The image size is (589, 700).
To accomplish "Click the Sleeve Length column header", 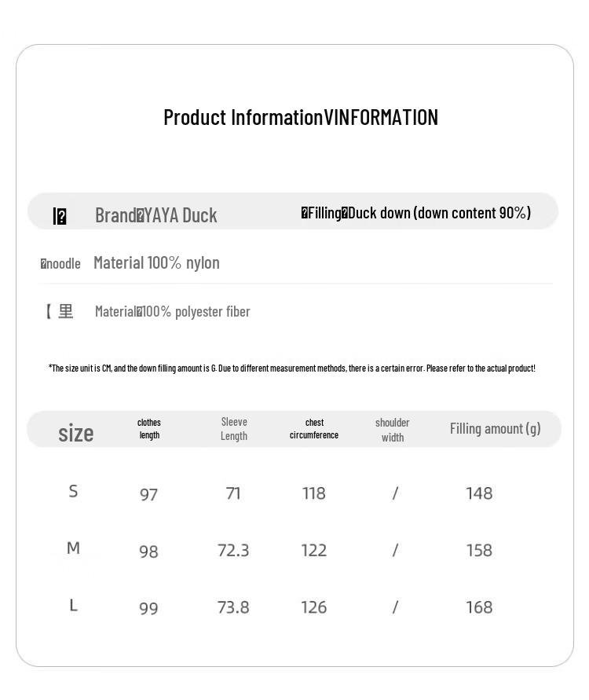I will tap(234, 429).
